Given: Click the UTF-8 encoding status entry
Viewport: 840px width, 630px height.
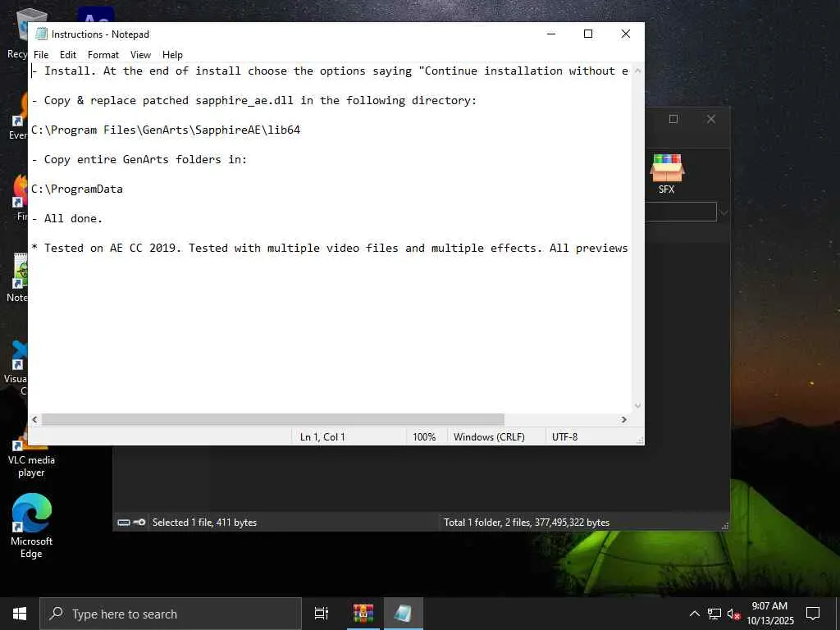Looking at the screenshot, I should 564,437.
